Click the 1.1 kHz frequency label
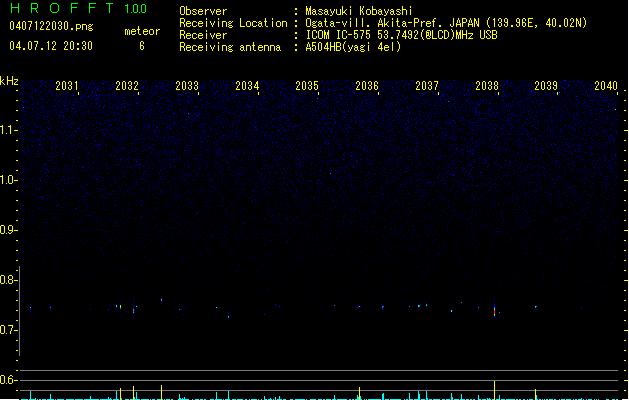The width and height of the screenshot is (629, 400). pyautogui.click(x=8, y=130)
